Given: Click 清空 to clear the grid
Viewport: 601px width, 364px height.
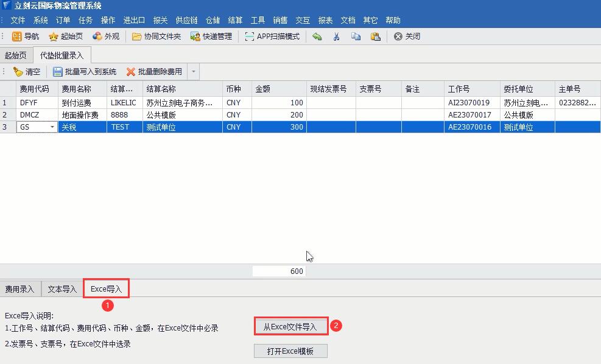Looking at the screenshot, I should pos(26,72).
